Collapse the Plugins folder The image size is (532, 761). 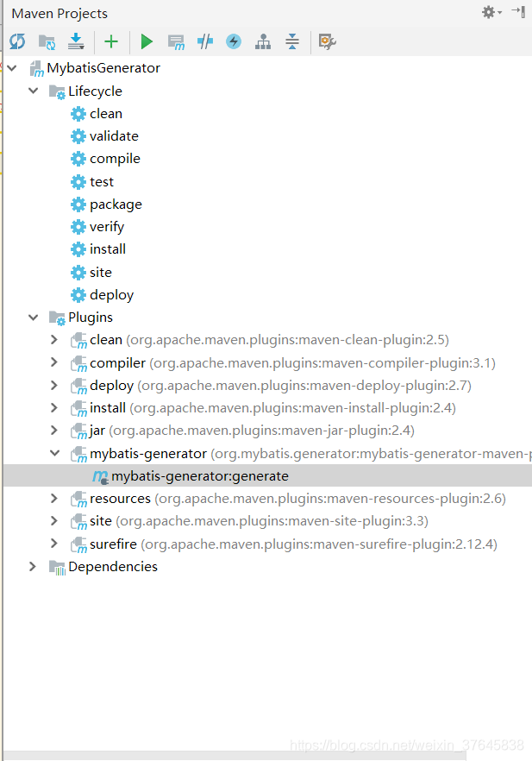(34, 318)
